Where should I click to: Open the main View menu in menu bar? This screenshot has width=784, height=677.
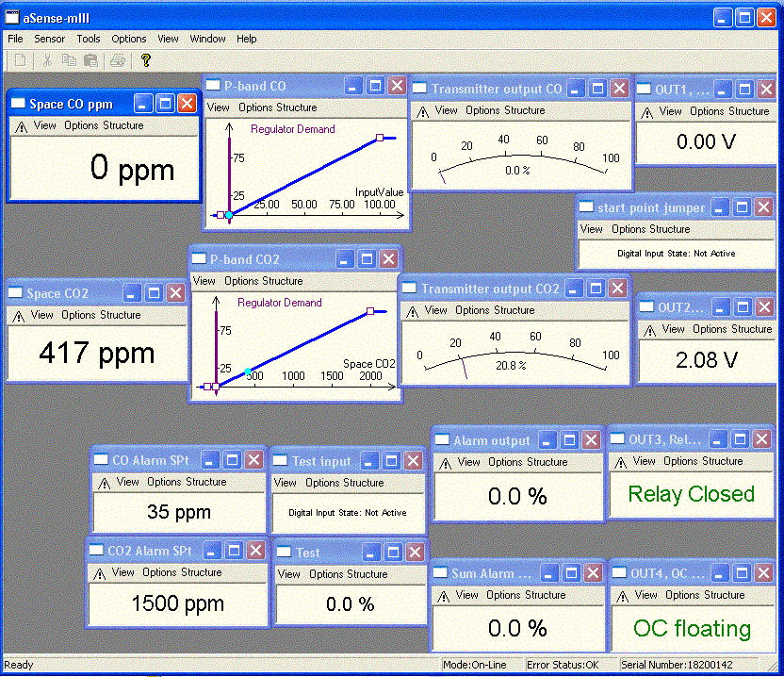[168, 39]
